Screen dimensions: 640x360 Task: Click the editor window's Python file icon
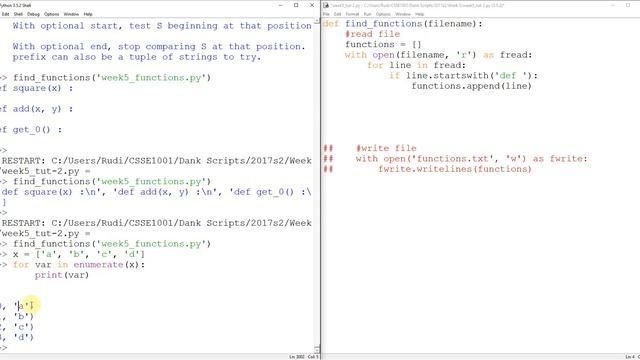click(x=326, y=5)
